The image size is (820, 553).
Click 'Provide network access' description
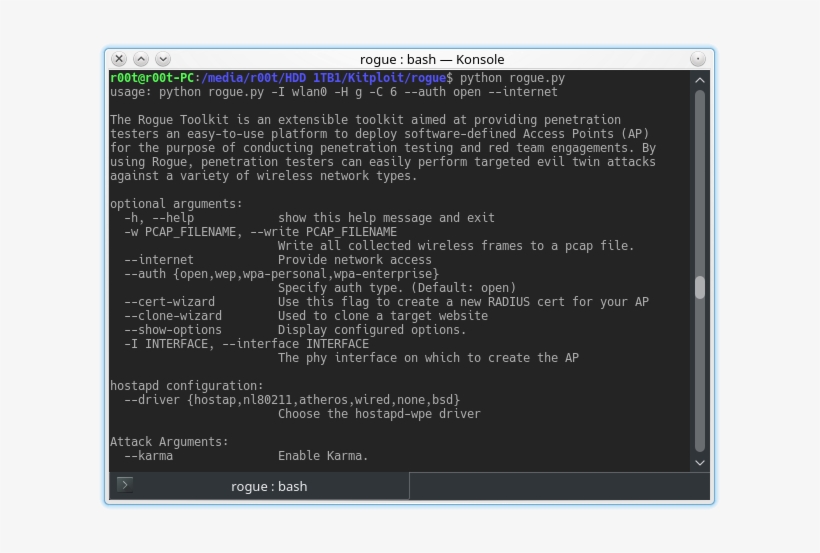355,260
